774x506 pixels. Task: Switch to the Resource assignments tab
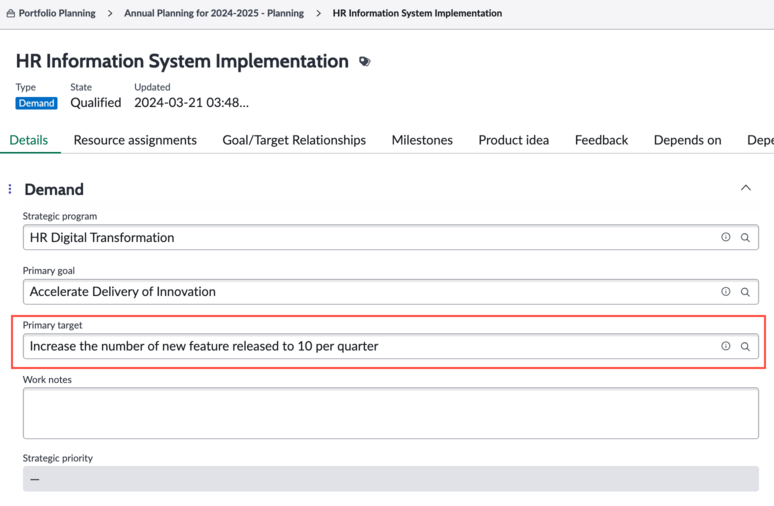(135, 140)
